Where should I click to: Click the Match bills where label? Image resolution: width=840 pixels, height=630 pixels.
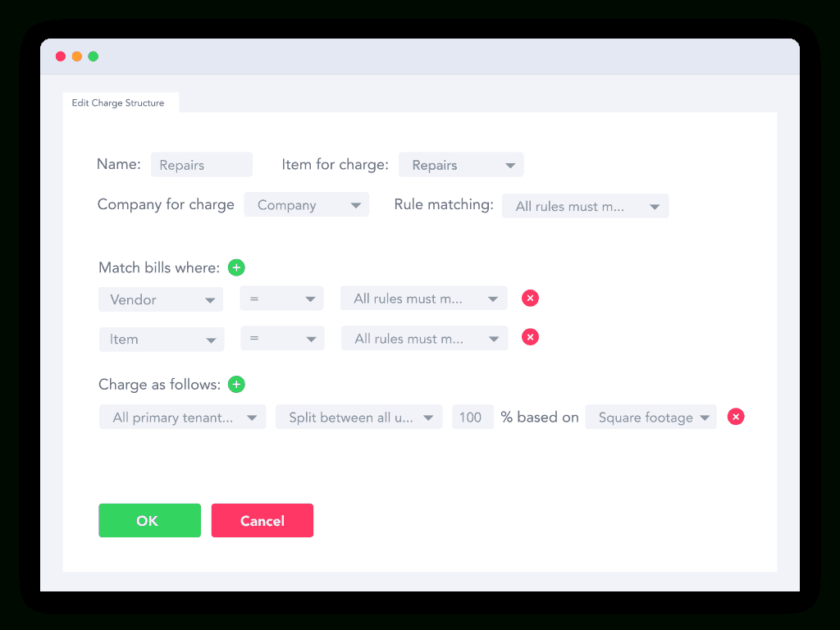[x=159, y=267]
